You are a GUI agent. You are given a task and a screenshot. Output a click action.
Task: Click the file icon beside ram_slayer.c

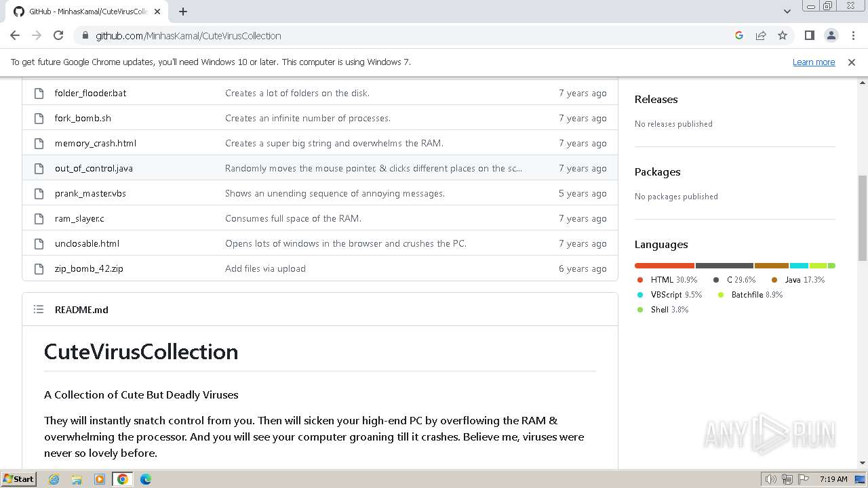pos(39,218)
